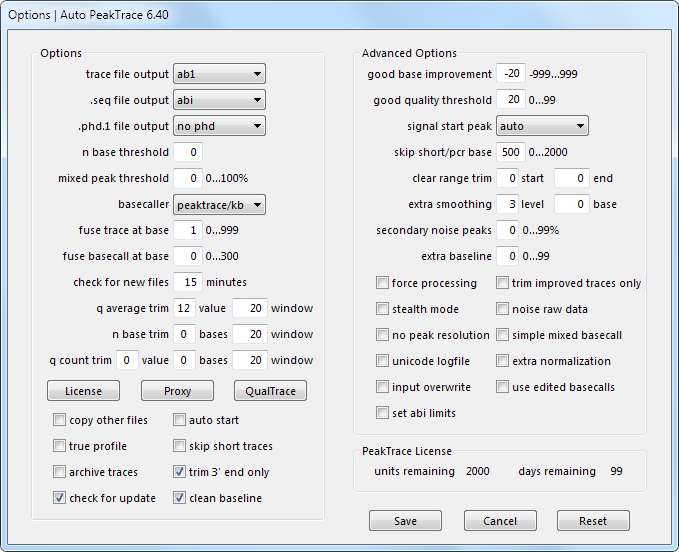Viewport: 679px width, 552px height.
Task: Open the basecaller dropdown
Action: click(219, 205)
